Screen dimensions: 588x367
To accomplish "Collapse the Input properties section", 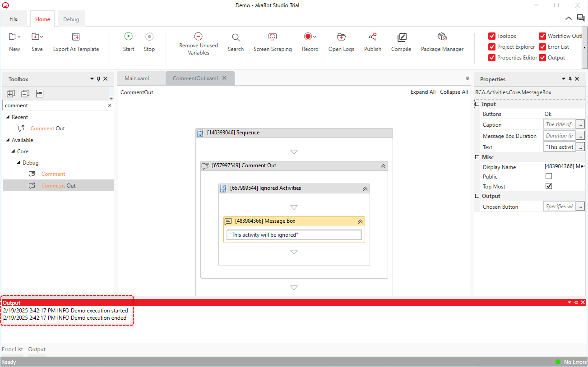I will pos(477,104).
